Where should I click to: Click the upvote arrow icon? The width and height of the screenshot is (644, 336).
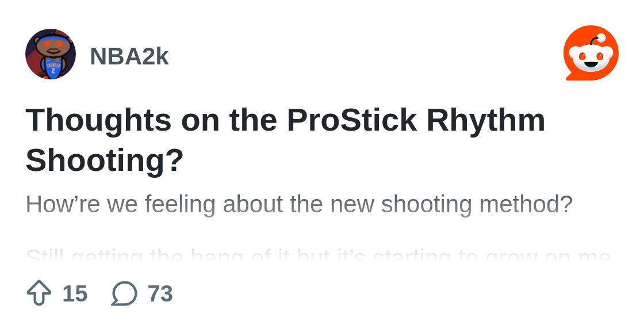[x=39, y=293]
